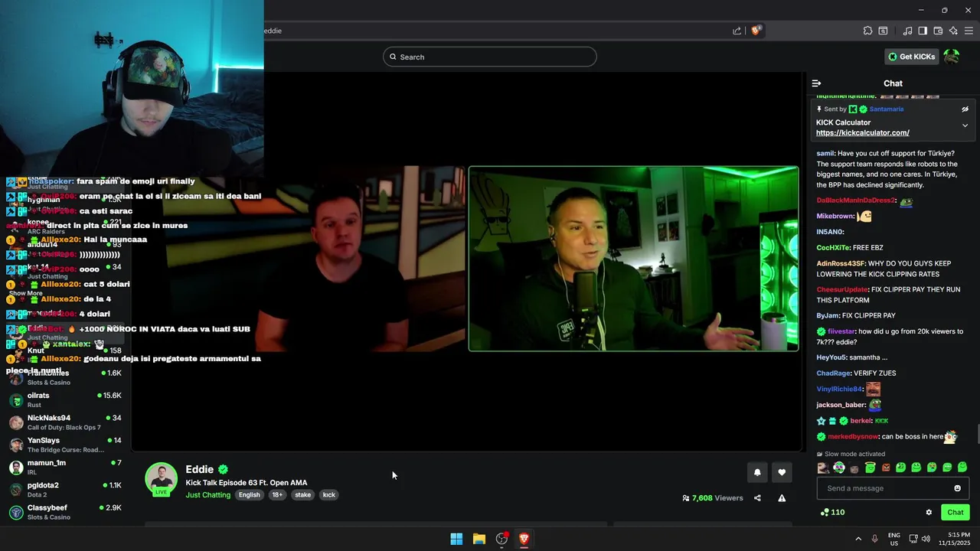Open pgldota2 channel in sidebar
The height and width of the screenshot is (551, 980).
tap(65, 489)
